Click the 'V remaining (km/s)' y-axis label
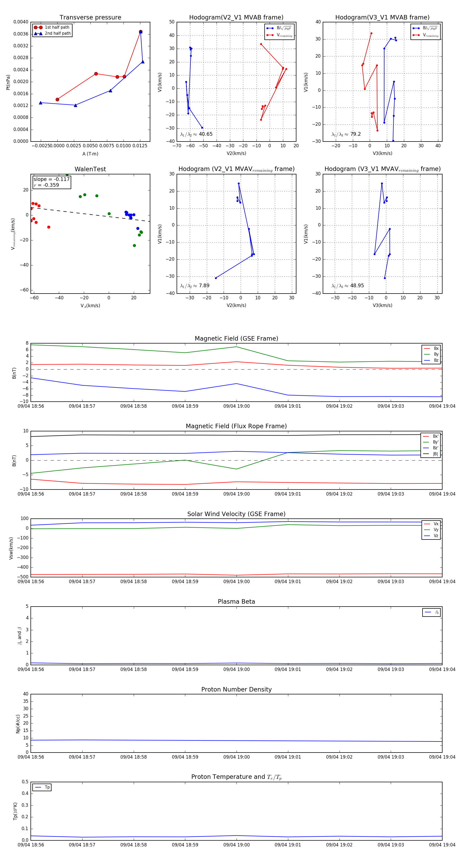Screen dimensions: 473x868 [13, 234]
